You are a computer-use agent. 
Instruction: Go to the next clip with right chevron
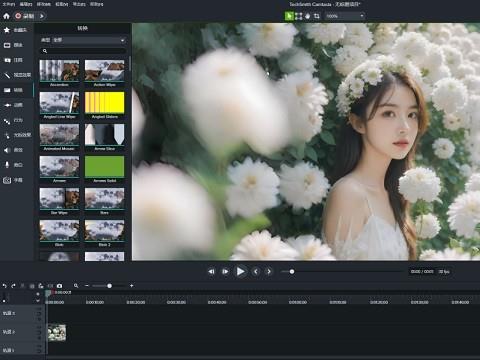point(269,272)
